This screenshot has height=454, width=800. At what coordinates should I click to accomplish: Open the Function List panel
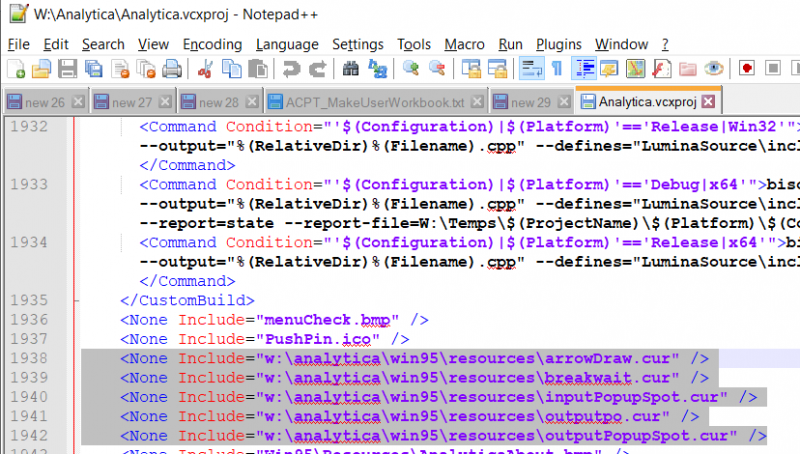662,69
